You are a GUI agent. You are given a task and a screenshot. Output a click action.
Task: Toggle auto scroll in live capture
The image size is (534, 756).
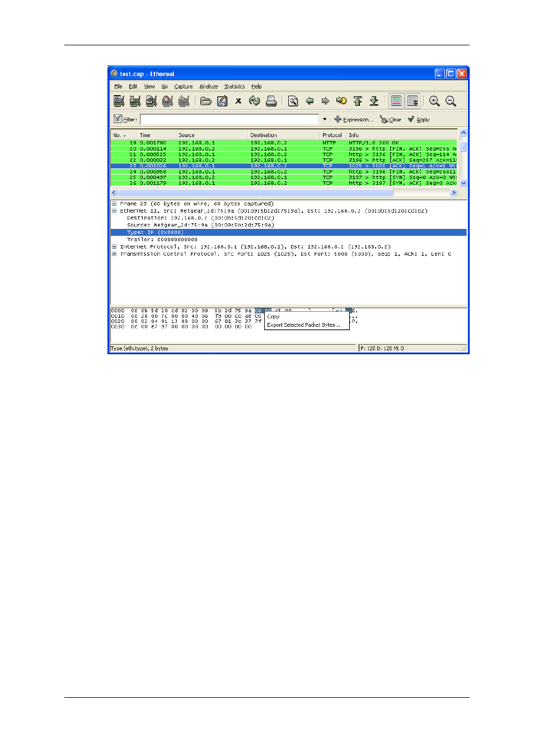click(413, 101)
